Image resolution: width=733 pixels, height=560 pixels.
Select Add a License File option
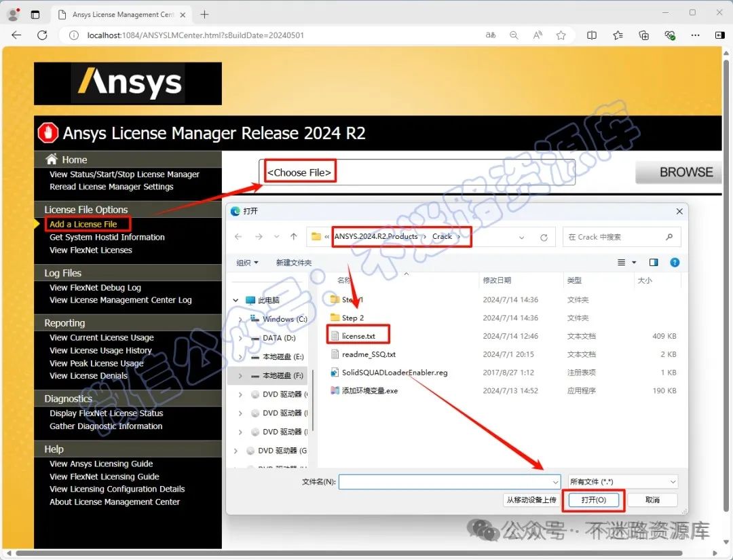[83, 225]
